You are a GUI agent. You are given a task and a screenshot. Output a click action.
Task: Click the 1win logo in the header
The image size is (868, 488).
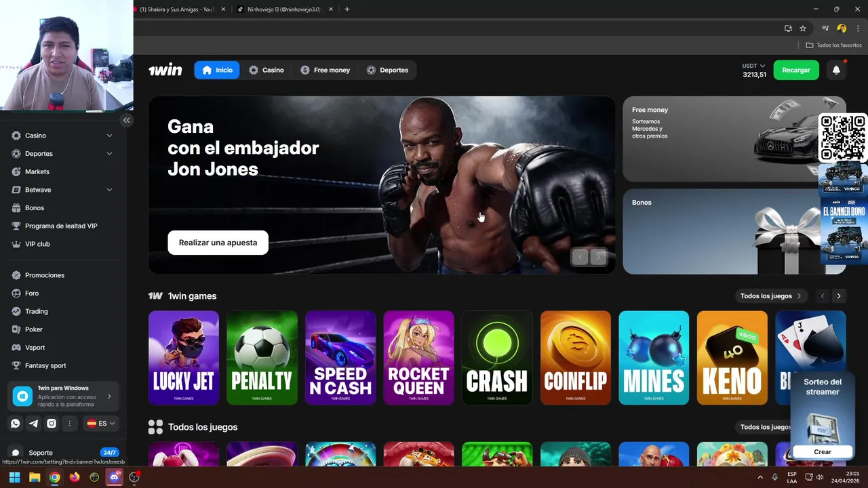click(x=165, y=70)
